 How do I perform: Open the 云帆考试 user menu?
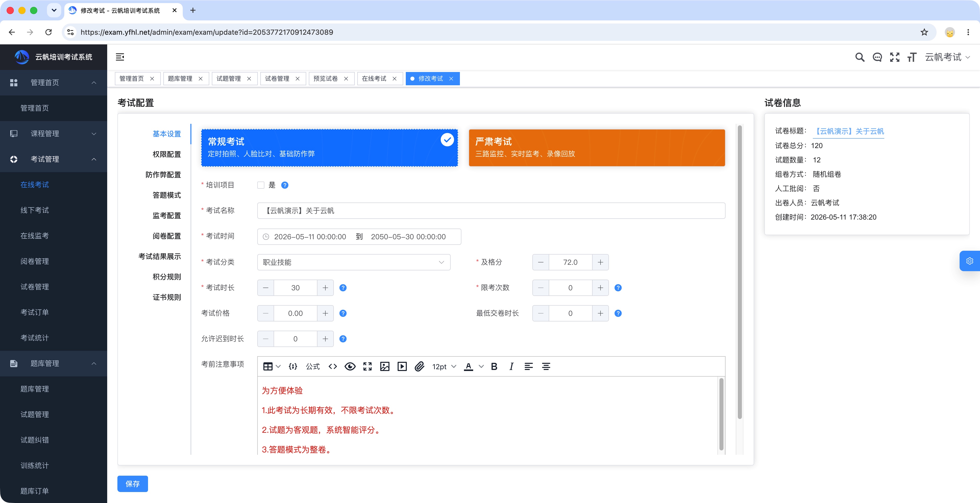pos(947,57)
